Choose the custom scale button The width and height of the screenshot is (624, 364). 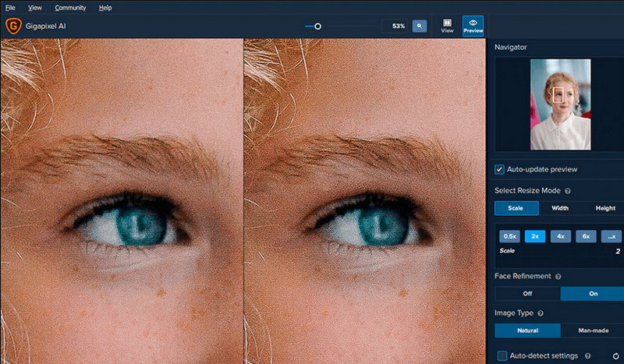pos(612,236)
